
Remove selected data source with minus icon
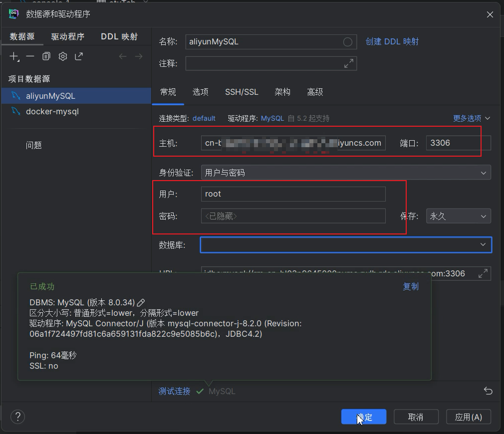(30, 56)
